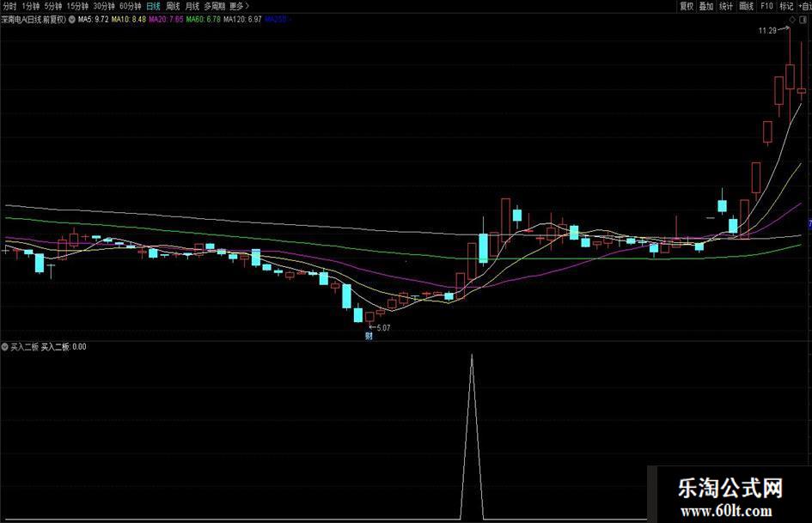This screenshot has height=523, width=812.
Task: Click the stock title 深南电A(日线 前复权)
Action: pyautogui.click(x=34, y=20)
